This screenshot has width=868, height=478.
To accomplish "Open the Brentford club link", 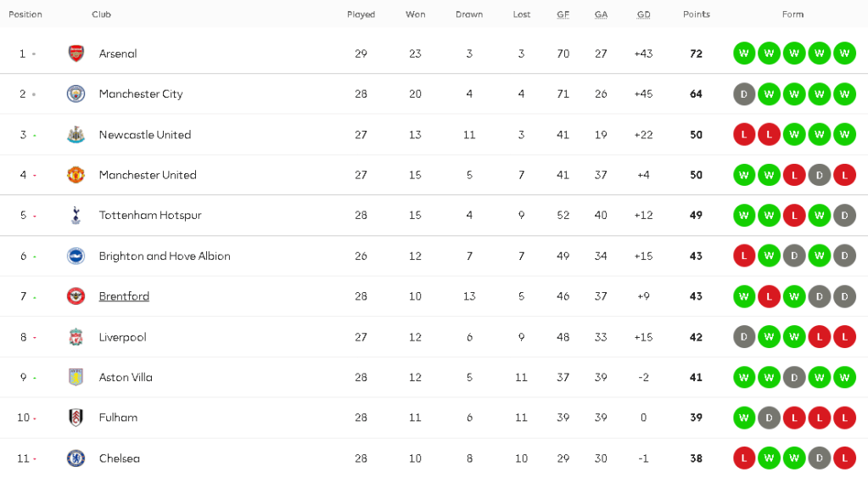I will coord(124,296).
